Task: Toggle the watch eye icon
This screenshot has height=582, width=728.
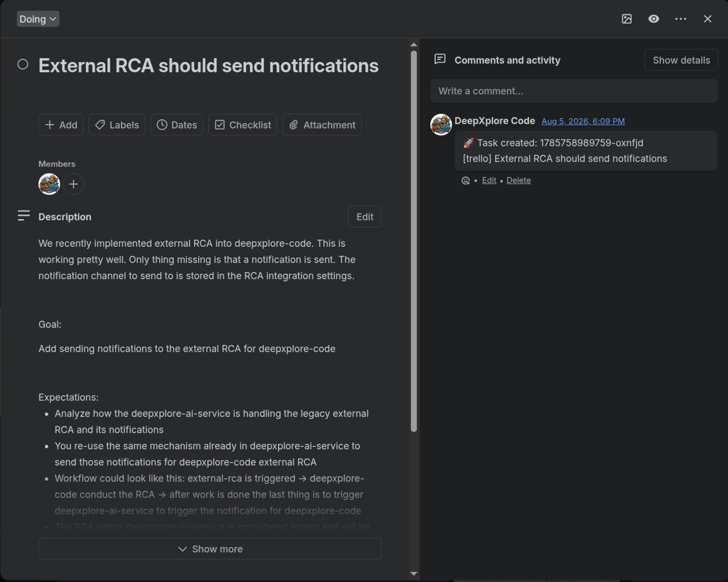Action: tap(654, 19)
